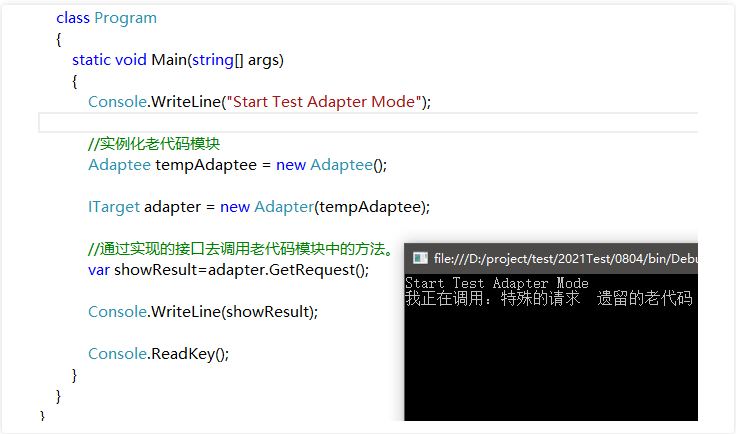Click 'static void Main(string[] args)' line

click(178, 60)
